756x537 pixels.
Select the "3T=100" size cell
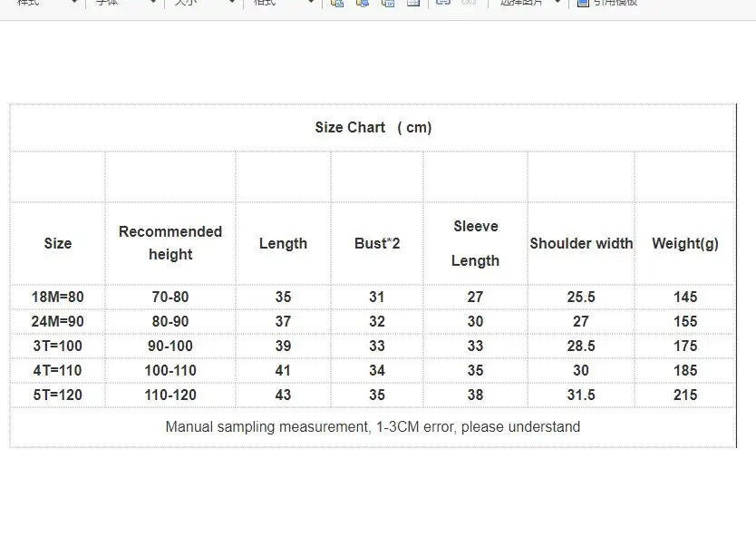[57, 346]
